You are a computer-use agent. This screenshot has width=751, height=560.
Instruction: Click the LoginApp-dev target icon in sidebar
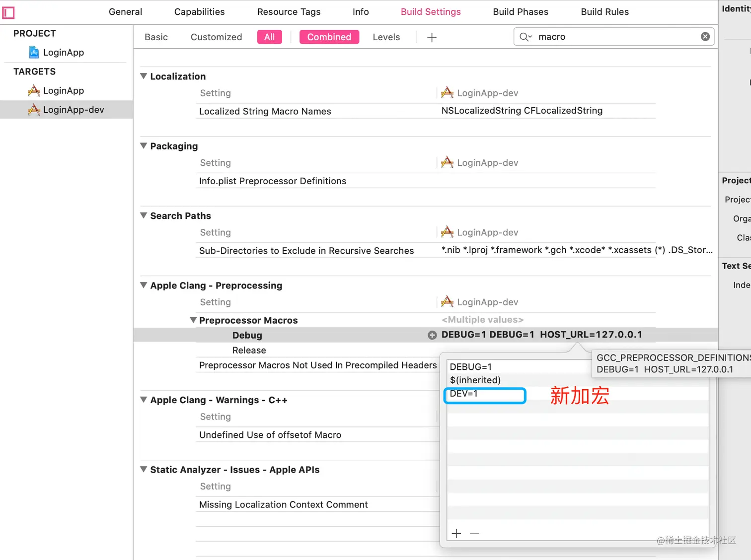[34, 110]
